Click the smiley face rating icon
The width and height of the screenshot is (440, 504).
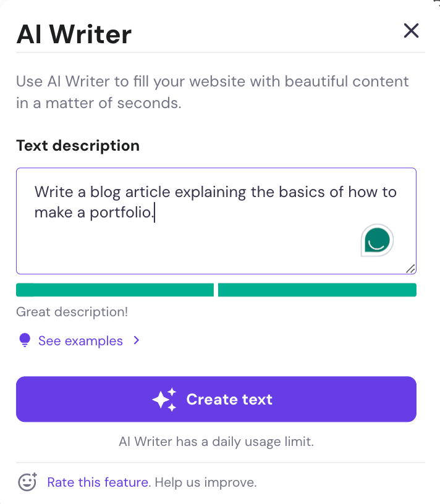tap(27, 482)
